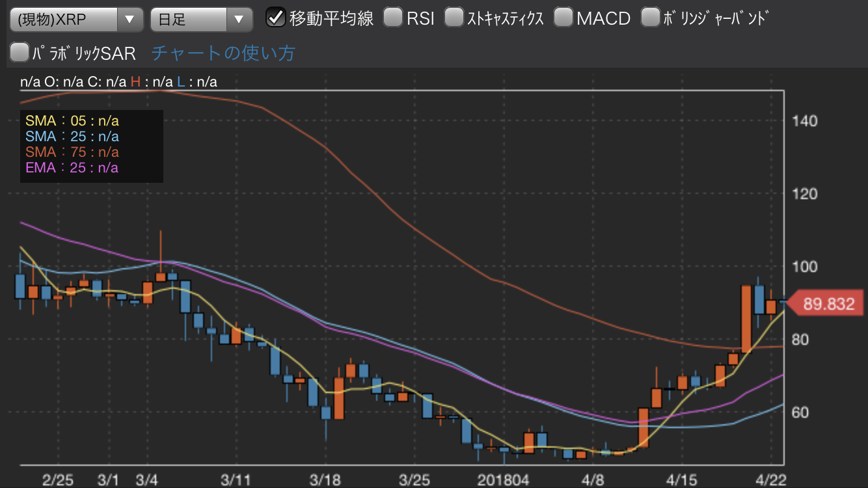Click the 4/15 date label on the time axis
Screen dimensions: 868x488
681,480
